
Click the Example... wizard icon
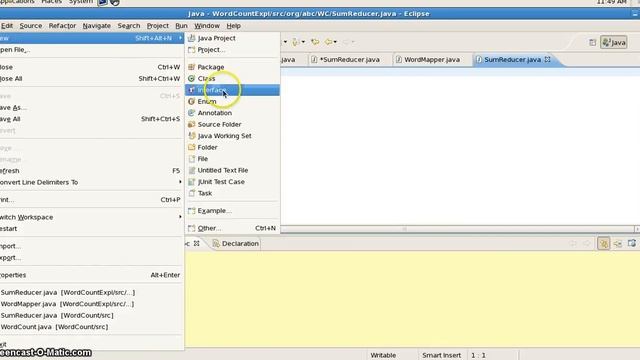pos(191,211)
